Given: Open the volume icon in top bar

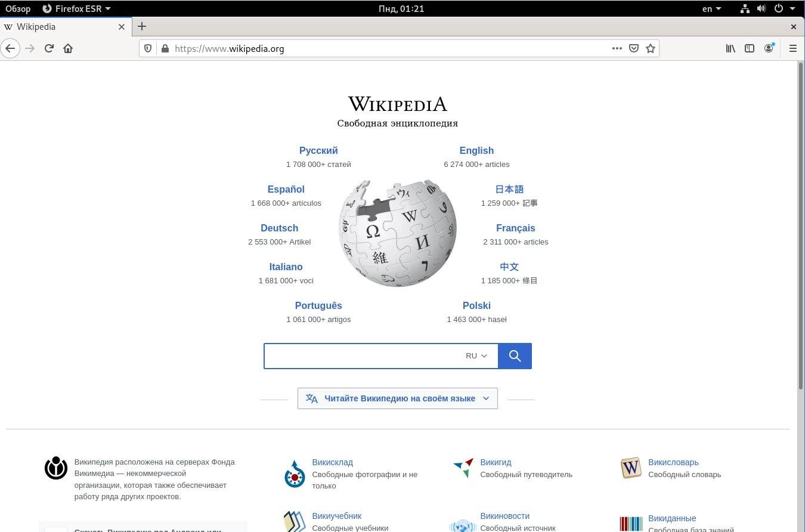Looking at the screenshot, I should coord(761,8).
